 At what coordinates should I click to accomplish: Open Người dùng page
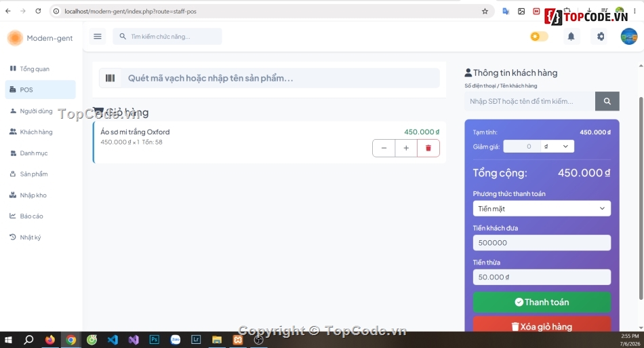[40, 111]
